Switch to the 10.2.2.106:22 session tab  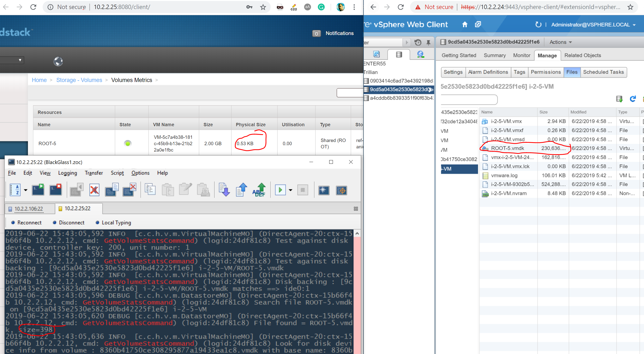point(28,209)
